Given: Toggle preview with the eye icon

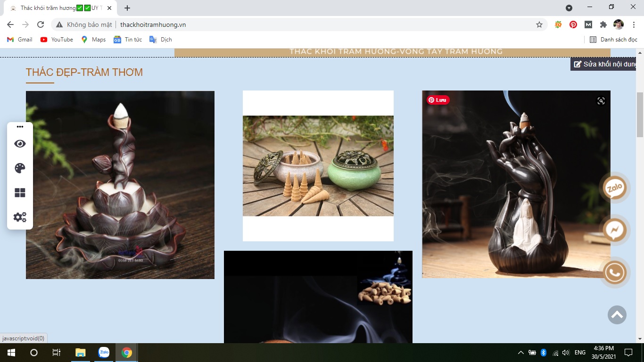Looking at the screenshot, I should [x=20, y=144].
